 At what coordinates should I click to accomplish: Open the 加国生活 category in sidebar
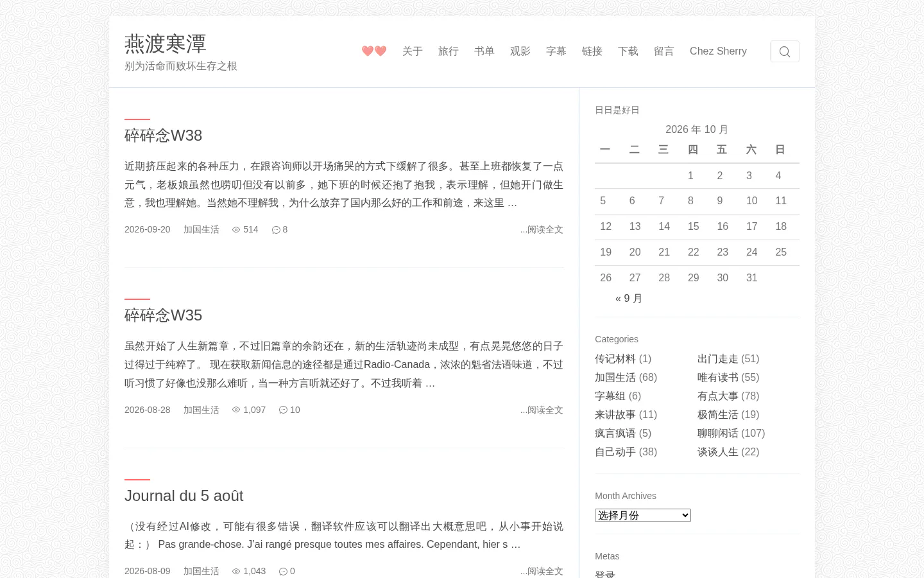(x=615, y=378)
